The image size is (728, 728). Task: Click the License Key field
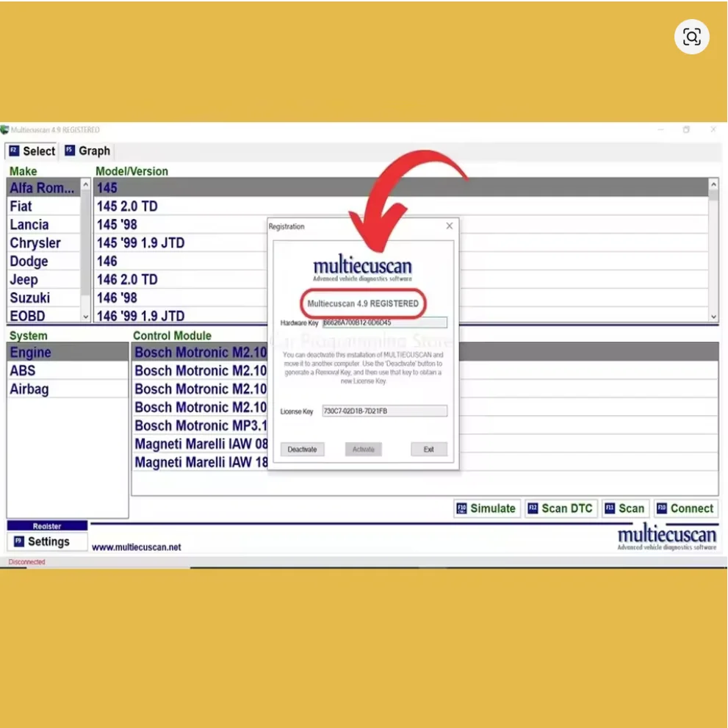[x=384, y=411]
